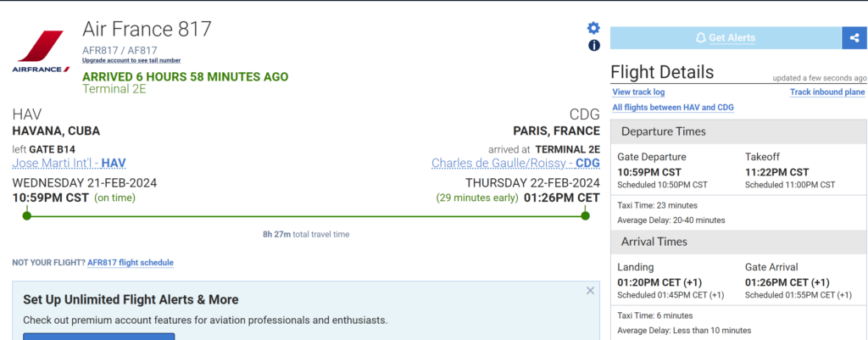868x340 pixels.
Task: Click the Air France logo
Action: tap(39, 51)
